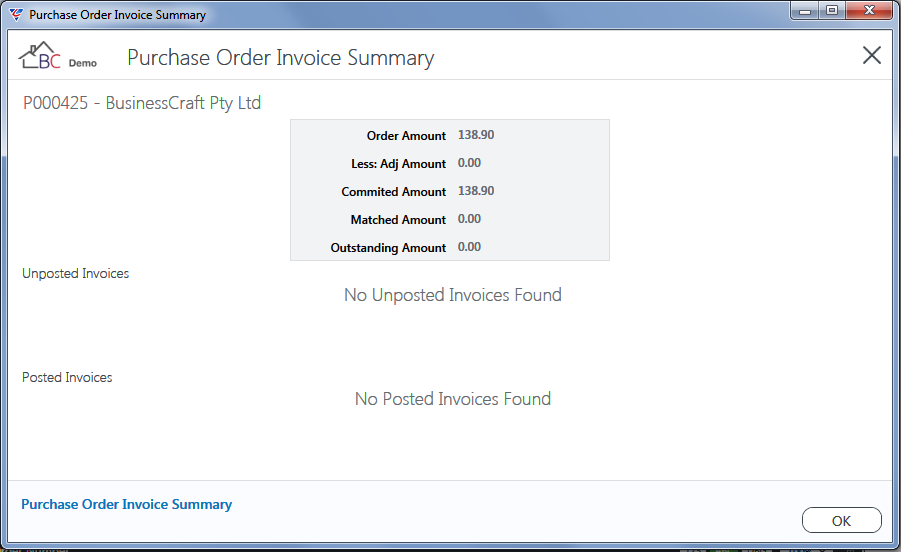Image resolution: width=901 pixels, height=552 pixels.
Task: Click the Matched Amount value
Action: 469,219
